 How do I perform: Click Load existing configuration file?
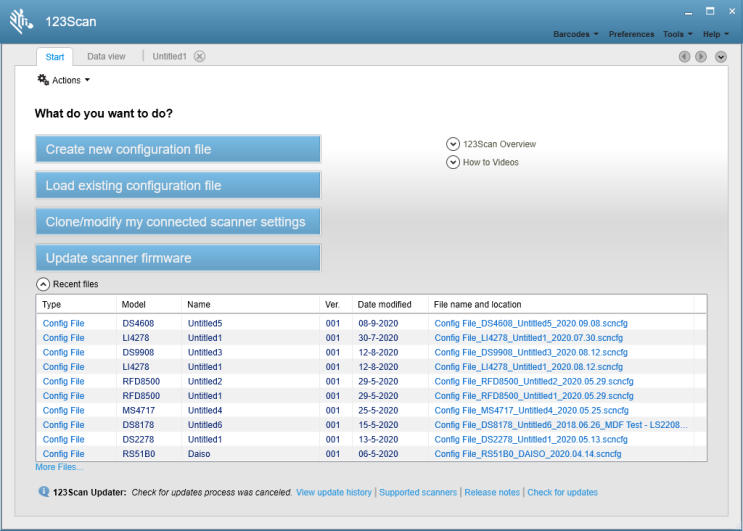click(x=178, y=186)
